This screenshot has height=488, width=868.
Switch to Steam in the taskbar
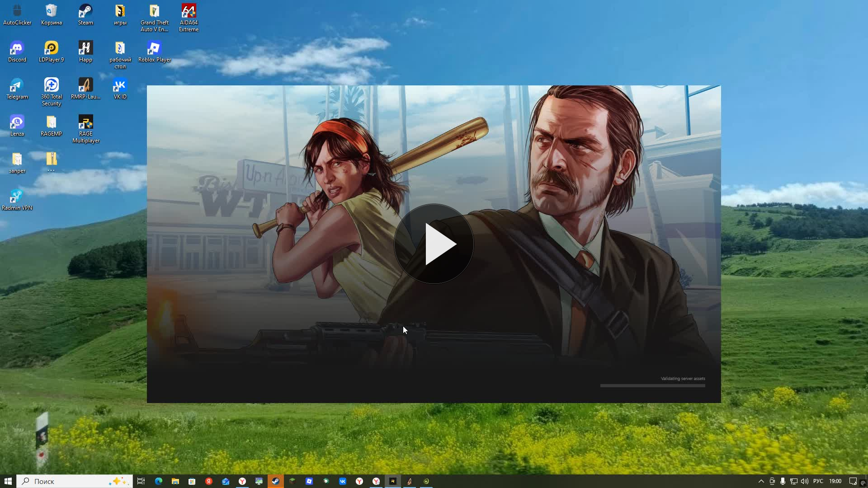tap(275, 481)
